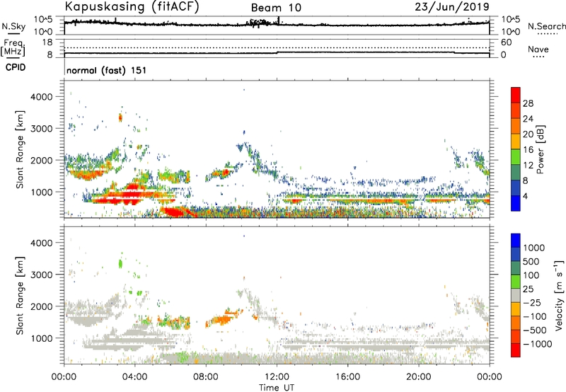Viewport: 566px width, 392px height.
Task: Click the 'N.Sky' legend label
Action: (13, 27)
